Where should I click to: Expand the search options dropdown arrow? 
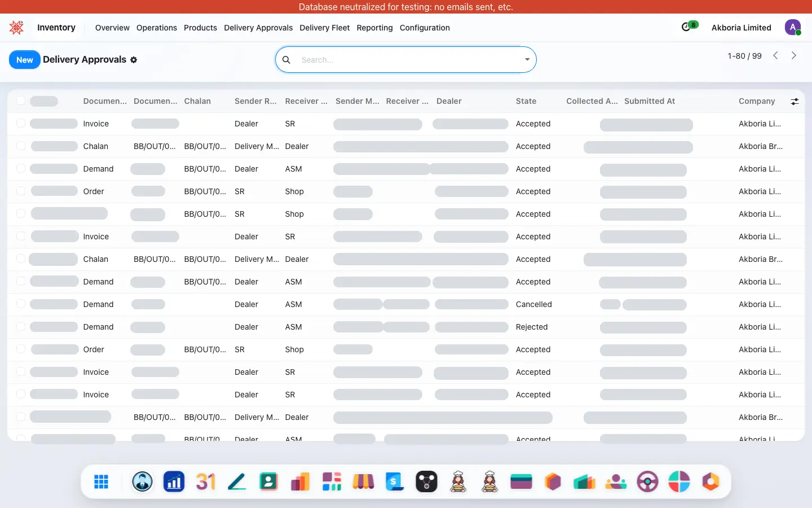pos(527,60)
